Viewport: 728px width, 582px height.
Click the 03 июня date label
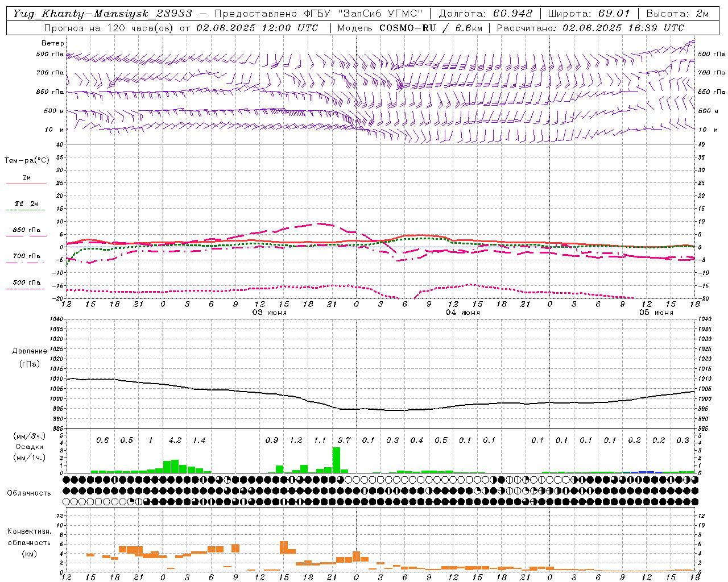[x=270, y=313]
